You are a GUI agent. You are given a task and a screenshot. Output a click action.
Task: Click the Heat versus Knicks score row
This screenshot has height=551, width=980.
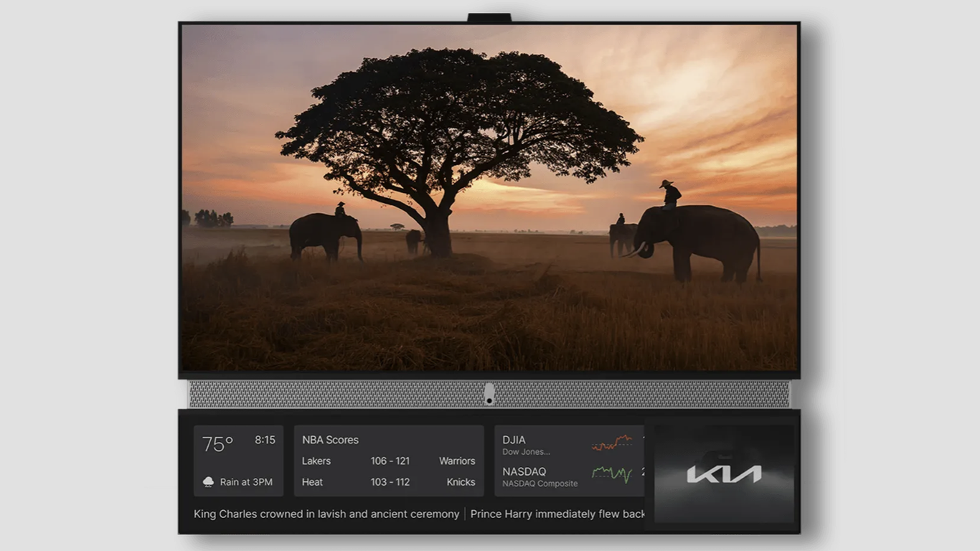387,481
